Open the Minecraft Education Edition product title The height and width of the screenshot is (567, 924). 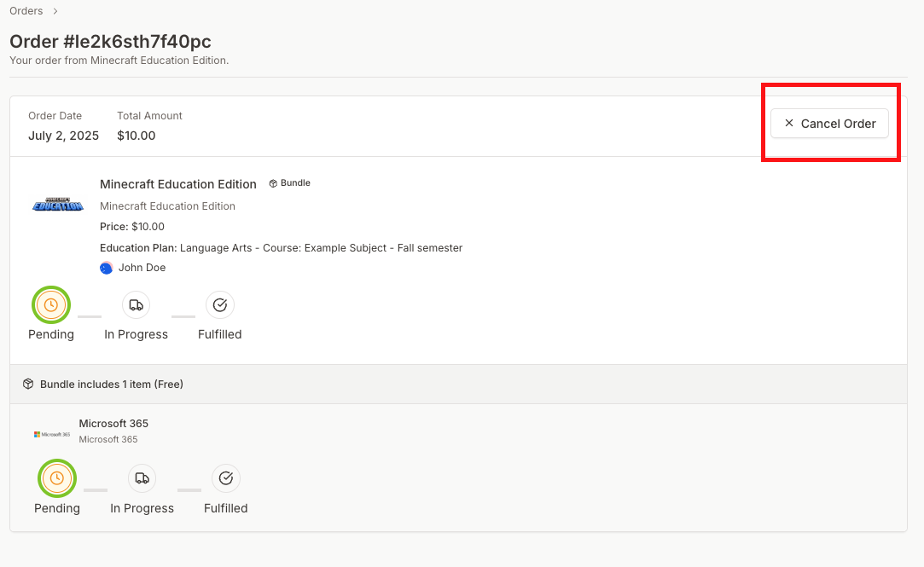[x=177, y=184]
